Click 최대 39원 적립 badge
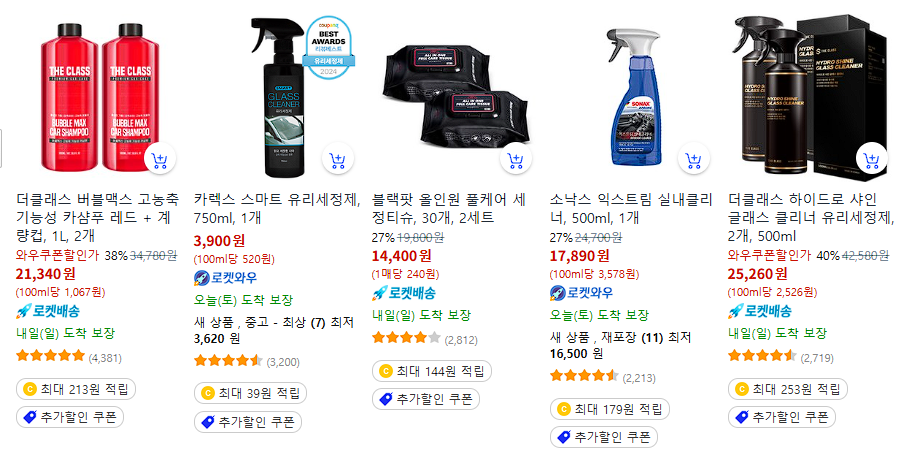Screen dimensions: 907x474 pos(250,393)
